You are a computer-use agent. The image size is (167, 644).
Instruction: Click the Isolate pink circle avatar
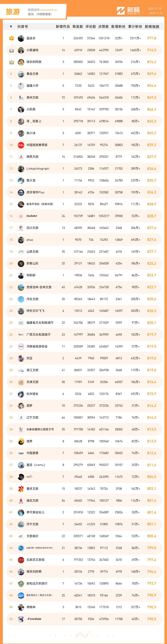tap(21, 216)
